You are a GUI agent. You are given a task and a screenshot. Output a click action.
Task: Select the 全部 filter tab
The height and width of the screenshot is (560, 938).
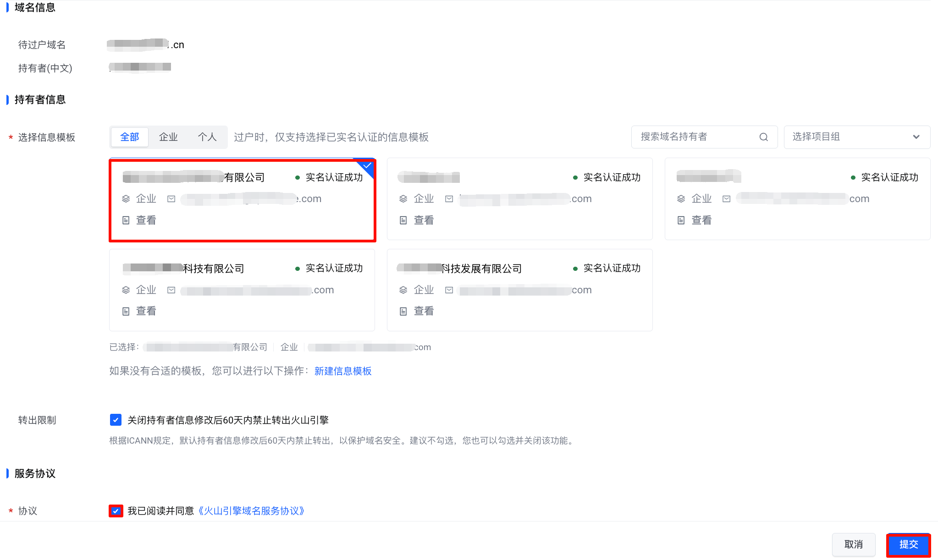130,137
